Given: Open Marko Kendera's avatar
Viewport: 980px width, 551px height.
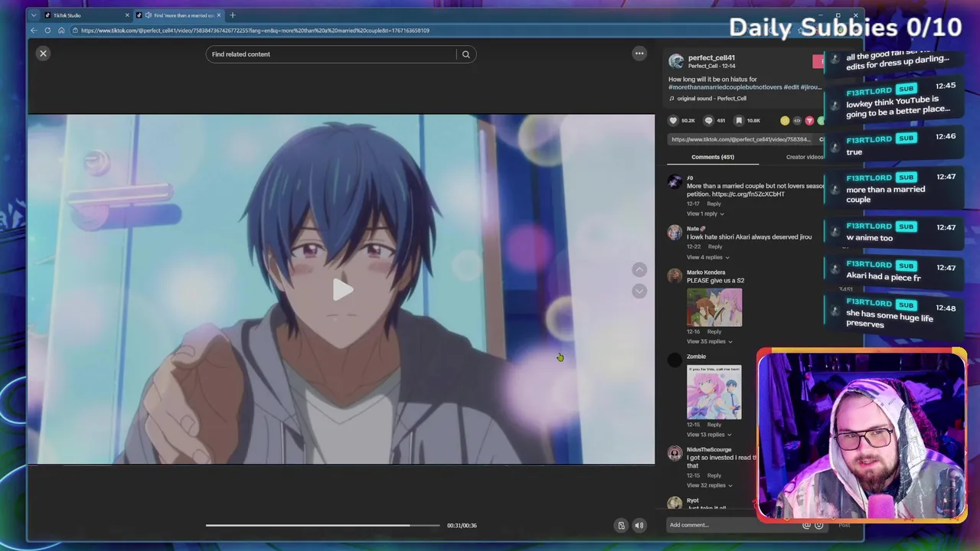Looking at the screenshot, I should click(675, 276).
